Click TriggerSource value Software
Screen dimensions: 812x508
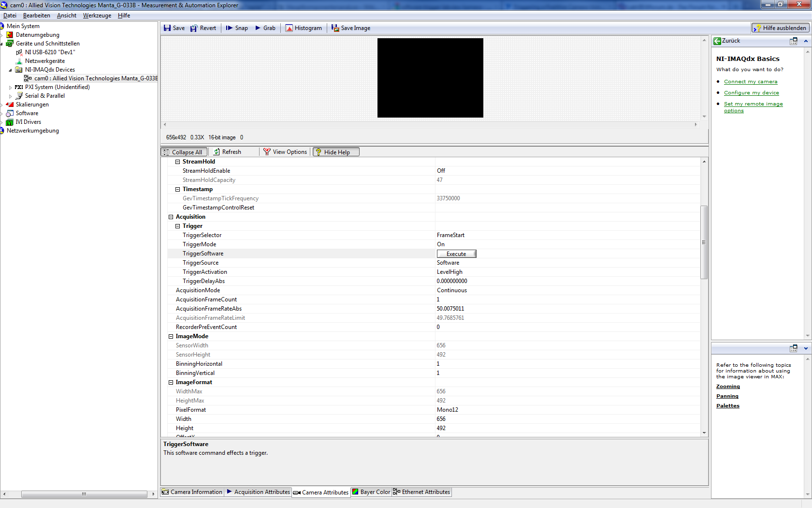pyautogui.click(x=448, y=263)
